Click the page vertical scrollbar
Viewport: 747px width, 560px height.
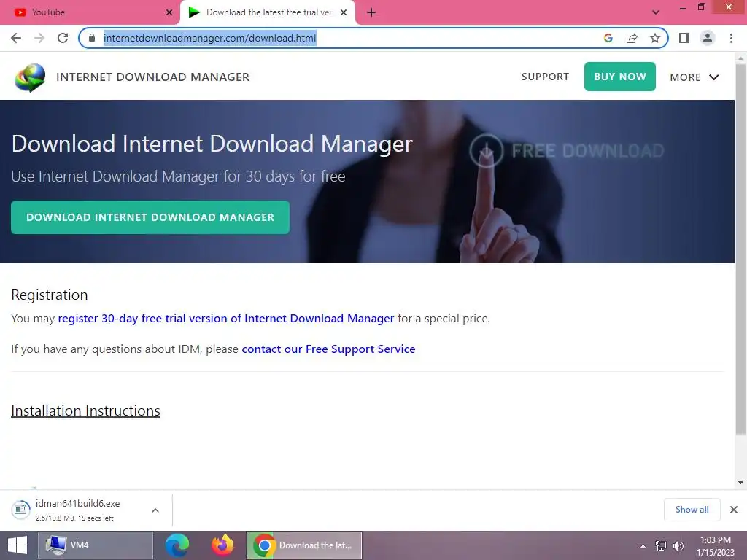(x=740, y=249)
